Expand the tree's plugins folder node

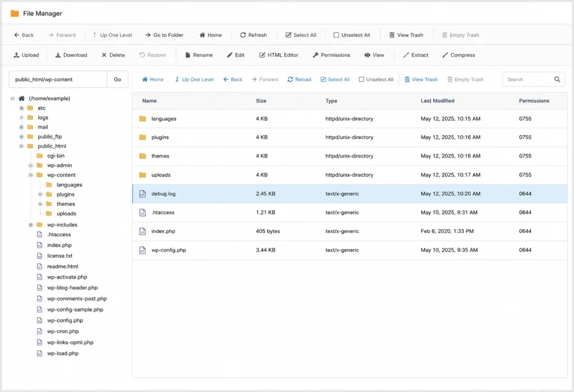[x=40, y=195]
